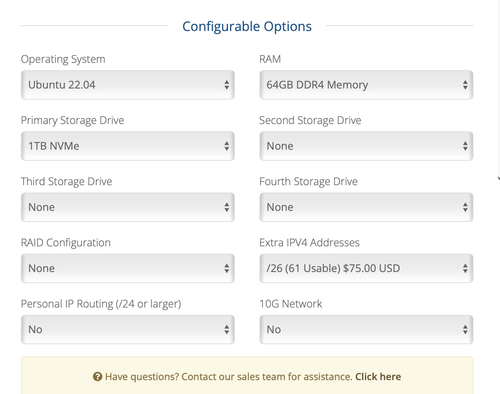The width and height of the screenshot is (500, 394).
Task: Open the RAM dropdown showing 64GB DDR4 Memory
Action: [x=366, y=85]
